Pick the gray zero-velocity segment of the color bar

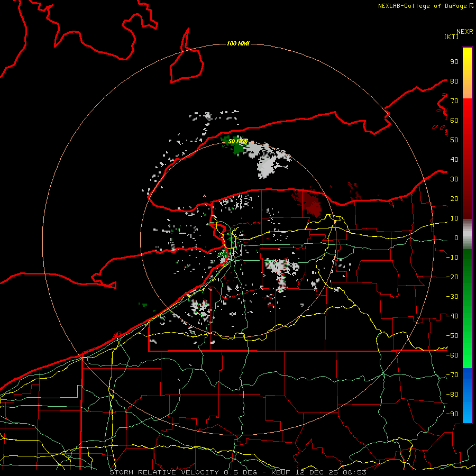pyautogui.click(x=467, y=234)
